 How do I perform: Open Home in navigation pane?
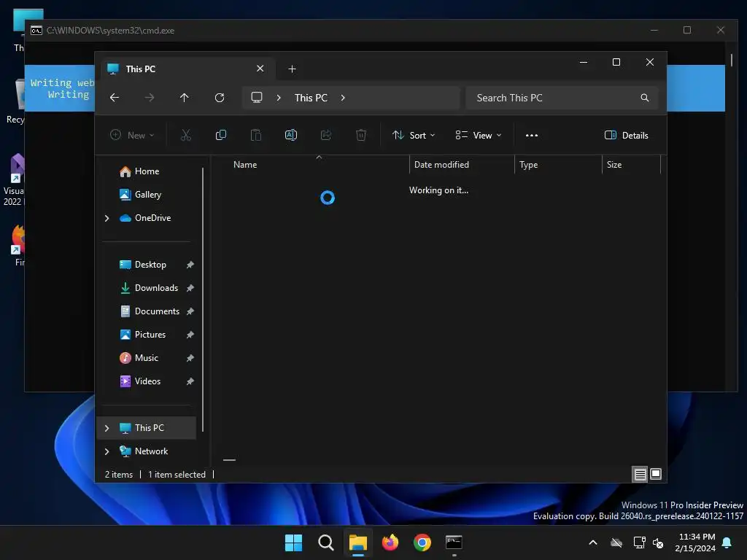pos(147,171)
